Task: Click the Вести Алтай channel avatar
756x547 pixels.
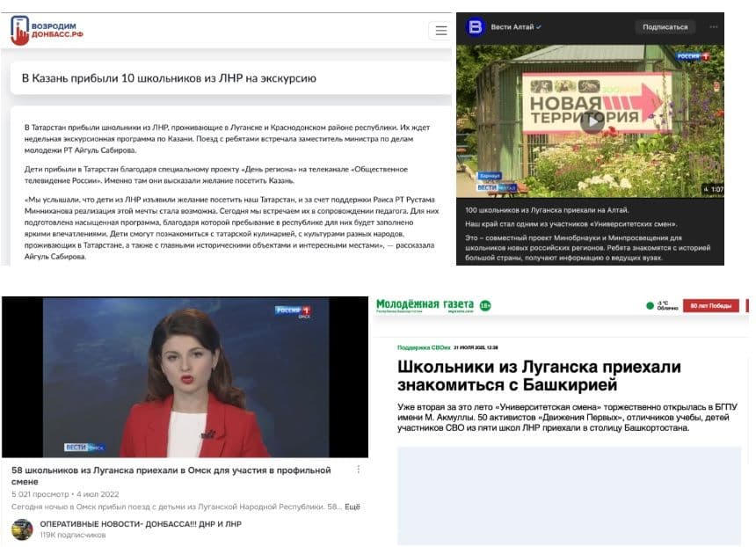Action: click(475, 27)
